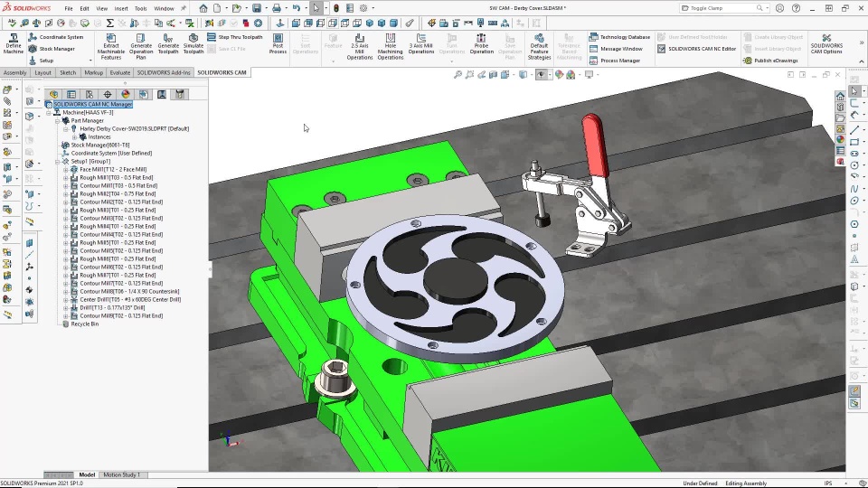Expand the Face Mill1 operation node

click(x=66, y=170)
